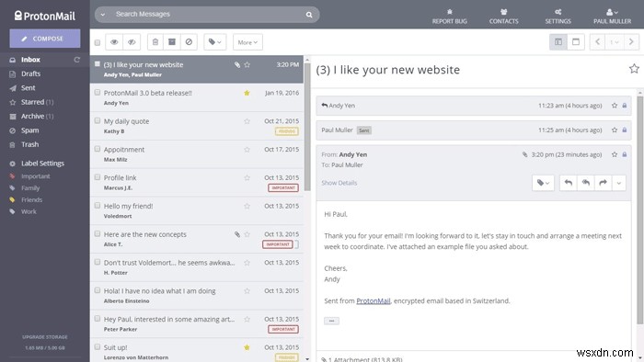Click in the Search Messages field
Screen dimensions: 644x362
(207, 15)
